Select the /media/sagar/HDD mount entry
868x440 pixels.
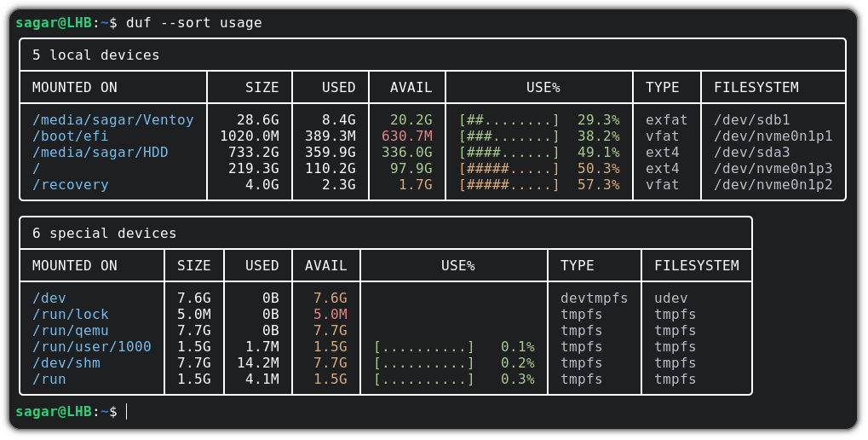101,153
